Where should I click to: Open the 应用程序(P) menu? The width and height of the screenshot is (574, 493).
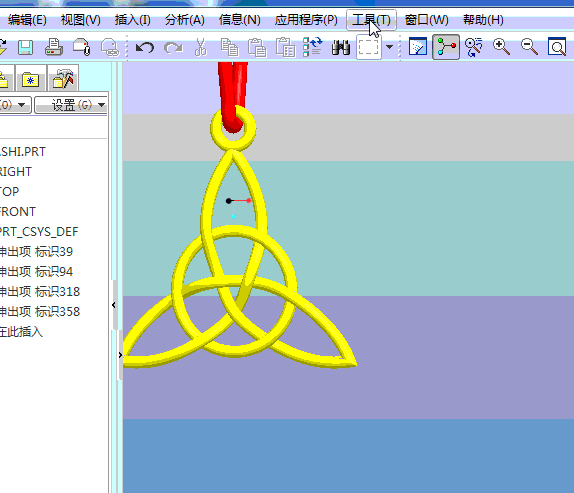[x=306, y=20]
